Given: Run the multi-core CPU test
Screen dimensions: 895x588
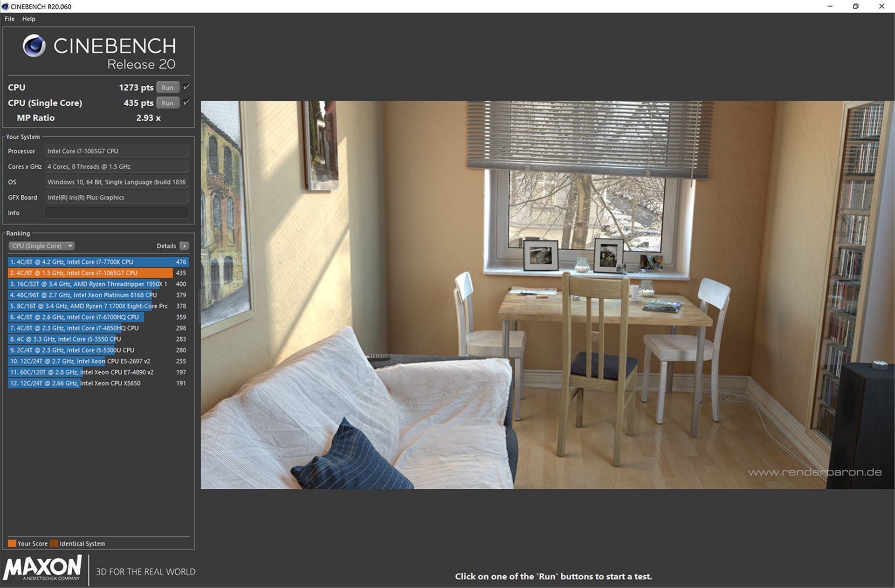Looking at the screenshot, I should [x=167, y=88].
